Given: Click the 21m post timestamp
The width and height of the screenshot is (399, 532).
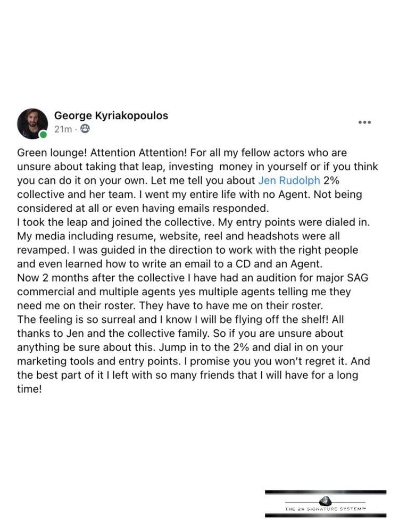Looking at the screenshot, I should pyautogui.click(x=63, y=129).
